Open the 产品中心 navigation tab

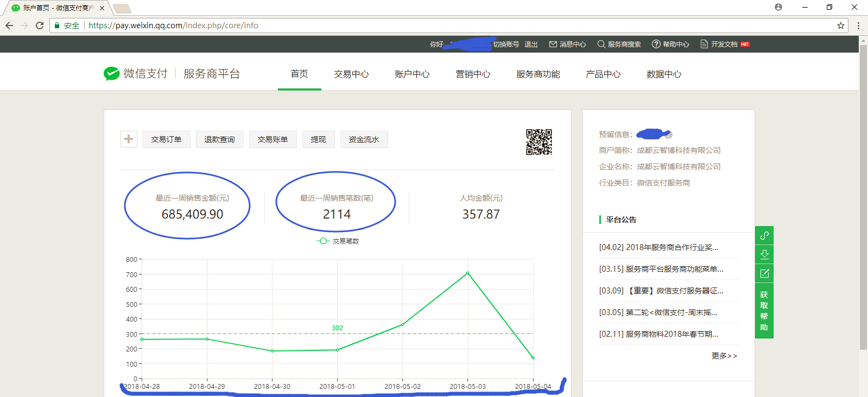click(x=603, y=74)
